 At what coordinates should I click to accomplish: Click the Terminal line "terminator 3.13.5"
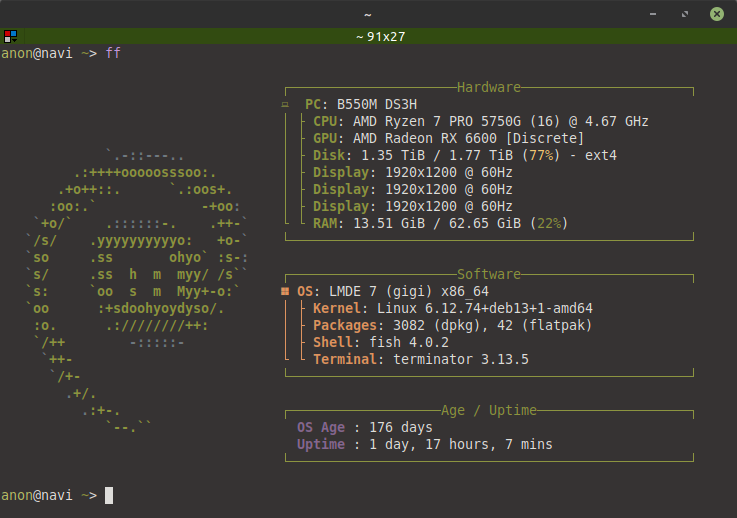421,359
